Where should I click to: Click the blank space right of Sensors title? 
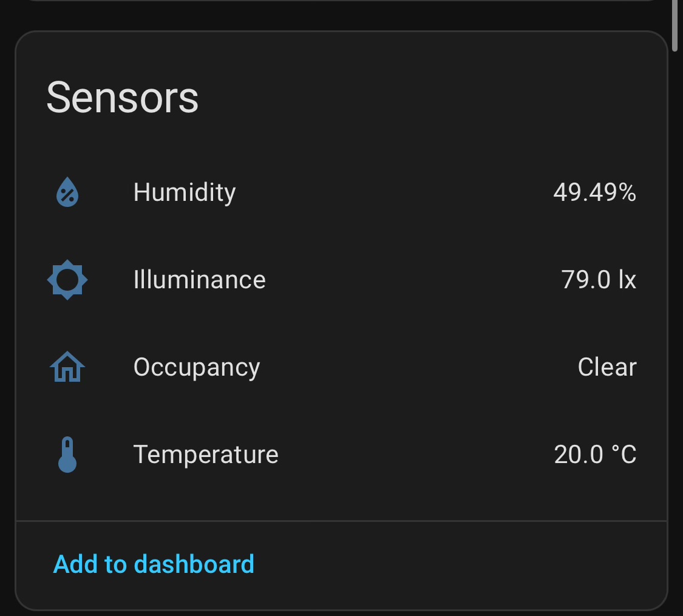[425, 97]
